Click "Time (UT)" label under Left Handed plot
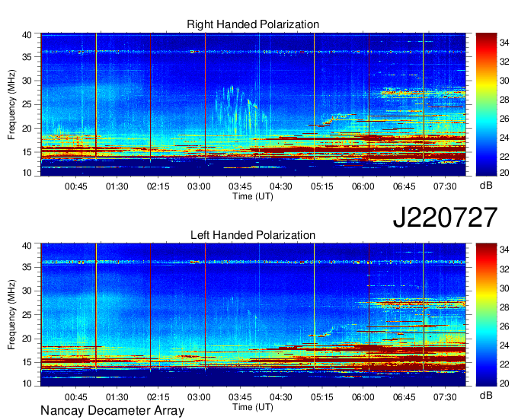This screenshot has width=518, height=420. coord(253,407)
